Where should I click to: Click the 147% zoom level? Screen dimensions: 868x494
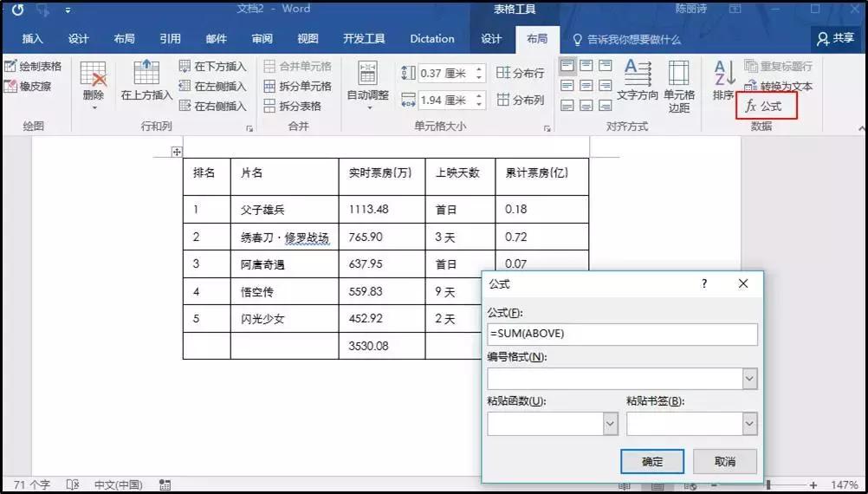[x=844, y=485]
